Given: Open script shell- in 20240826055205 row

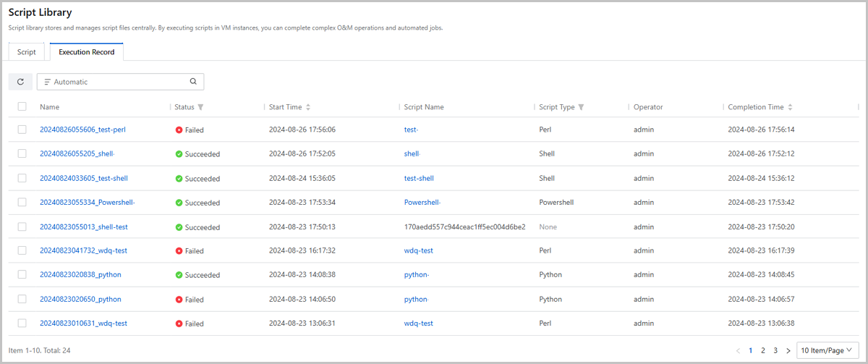Looking at the screenshot, I should click(412, 154).
